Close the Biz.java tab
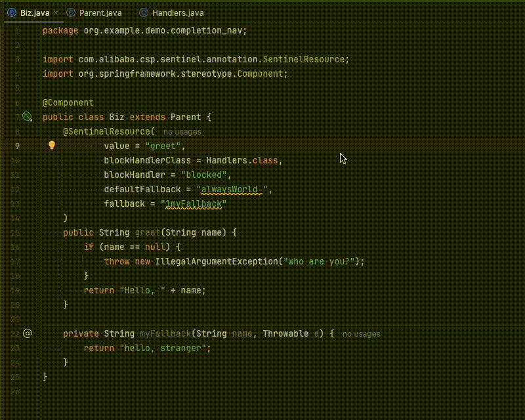525x420 pixels. (56, 12)
